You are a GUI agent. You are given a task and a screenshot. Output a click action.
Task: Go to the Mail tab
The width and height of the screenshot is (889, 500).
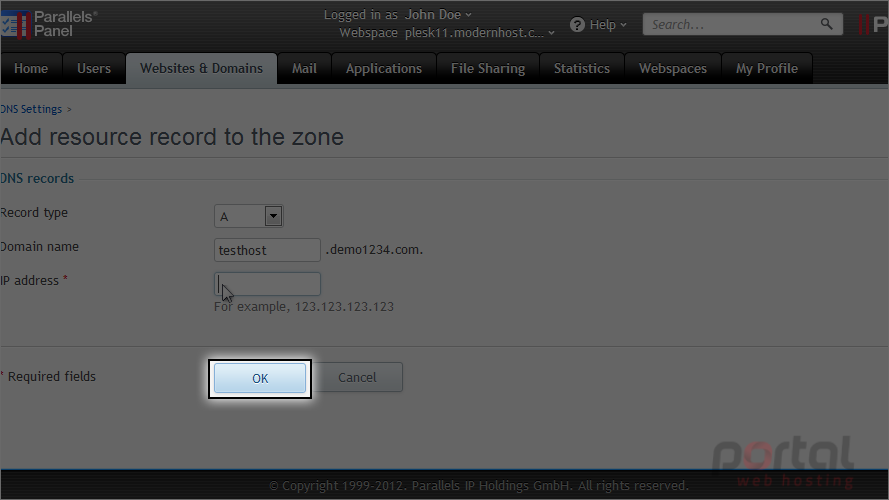click(x=304, y=69)
